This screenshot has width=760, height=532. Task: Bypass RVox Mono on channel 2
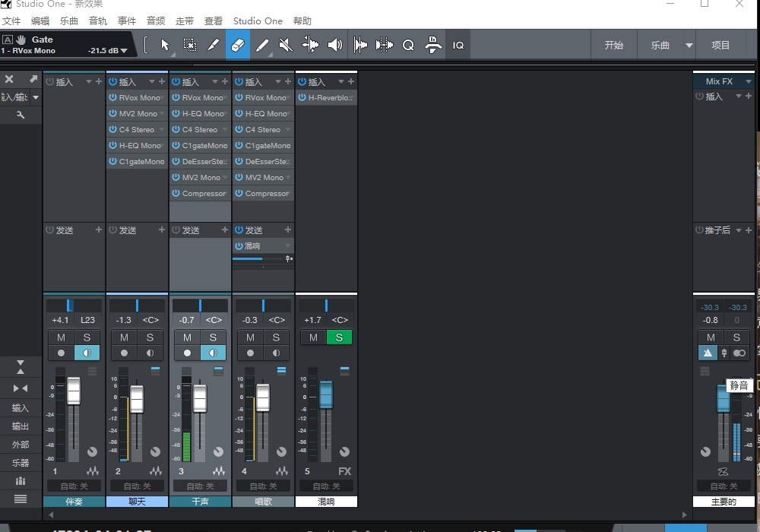tap(113, 97)
